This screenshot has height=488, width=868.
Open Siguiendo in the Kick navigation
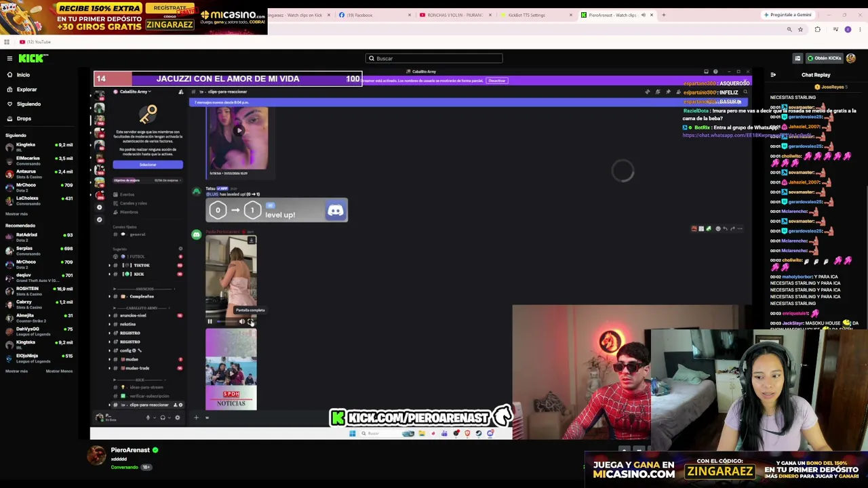(x=28, y=104)
